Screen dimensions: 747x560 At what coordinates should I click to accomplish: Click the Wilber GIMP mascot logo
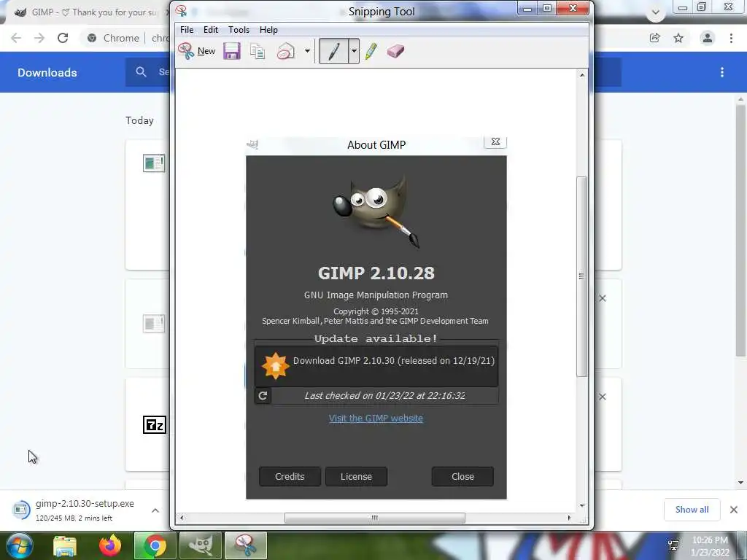coord(376,211)
